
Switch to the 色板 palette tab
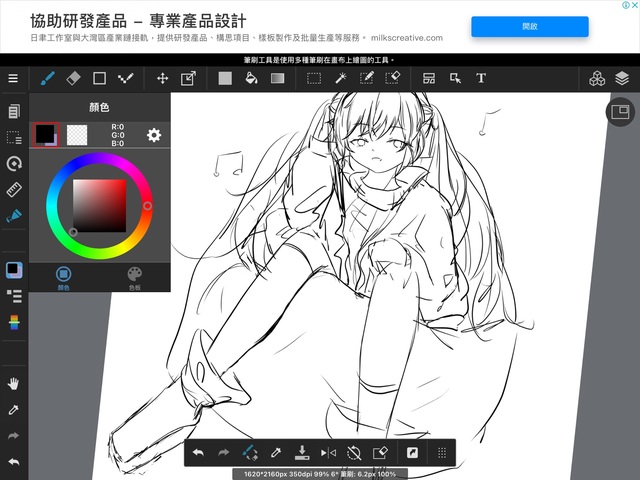[134, 277]
